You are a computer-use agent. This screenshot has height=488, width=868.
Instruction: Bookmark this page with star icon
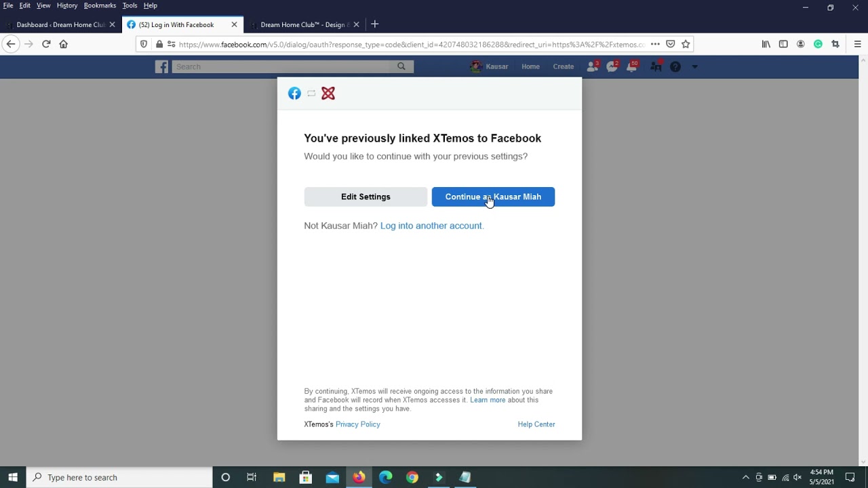pyautogui.click(x=686, y=44)
